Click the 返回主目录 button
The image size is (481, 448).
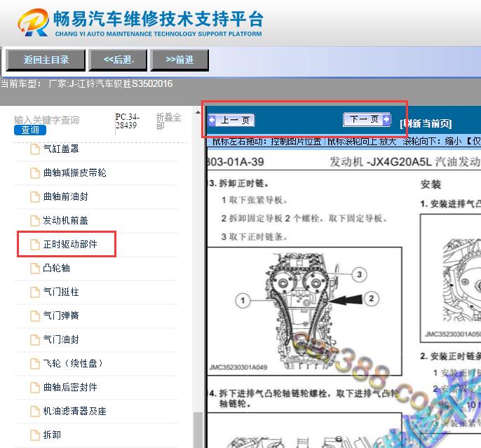point(46,60)
